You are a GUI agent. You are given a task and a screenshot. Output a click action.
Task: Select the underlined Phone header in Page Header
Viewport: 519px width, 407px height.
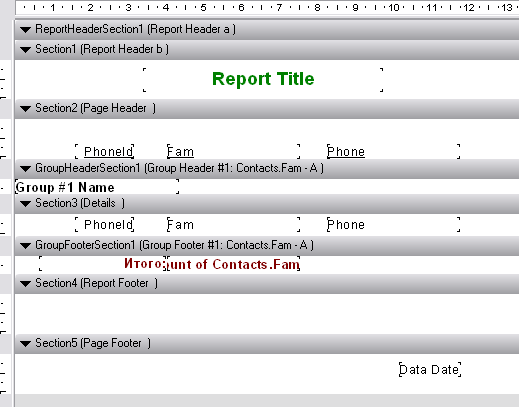[393, 152]
